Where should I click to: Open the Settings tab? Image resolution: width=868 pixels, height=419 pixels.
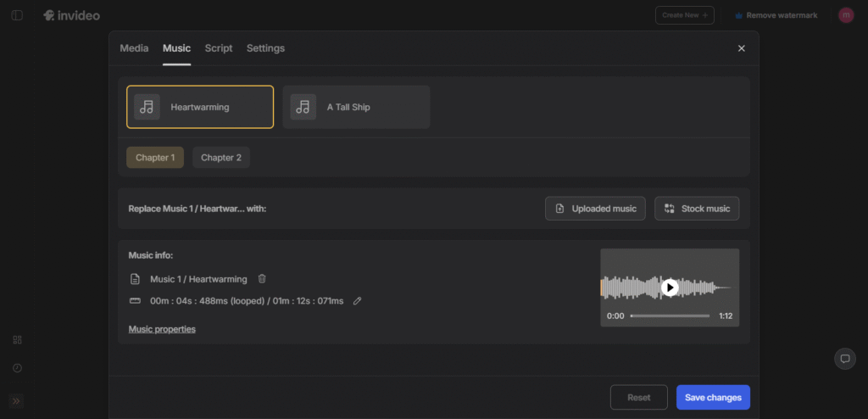pos(265,48)
